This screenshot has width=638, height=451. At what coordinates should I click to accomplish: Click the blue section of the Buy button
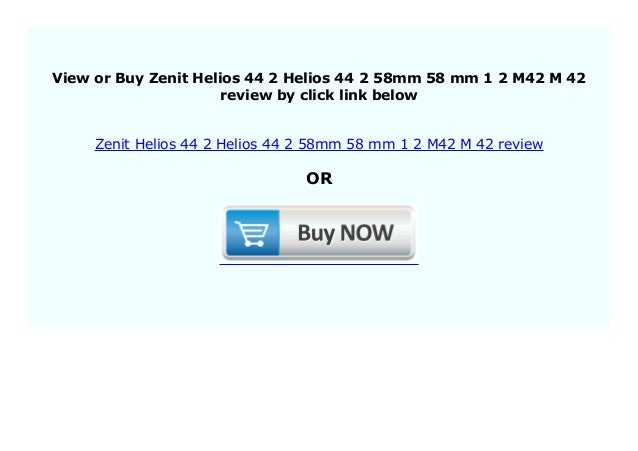click(253, 233)
